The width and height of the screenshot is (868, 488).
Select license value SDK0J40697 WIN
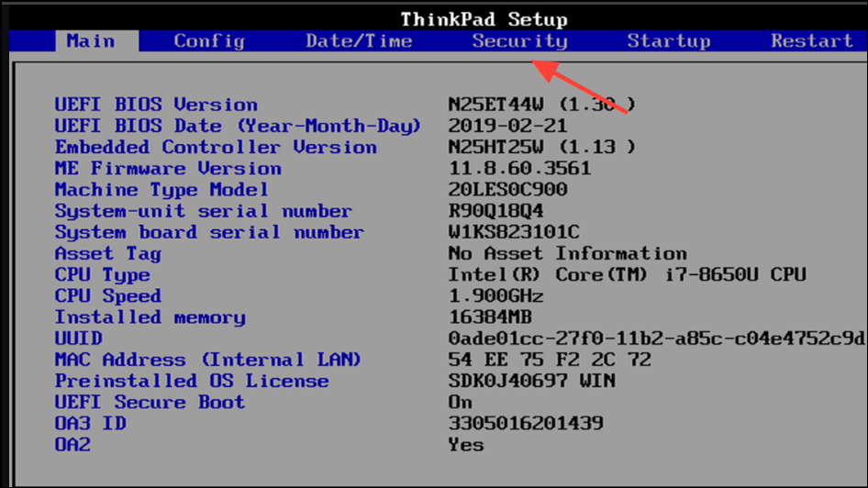pyautogui.click(x=531, y=381)
